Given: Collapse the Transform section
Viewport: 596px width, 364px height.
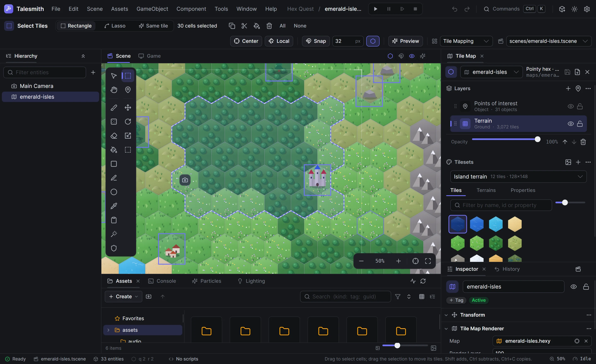Looking at the screenshot, I should [446, 315].
